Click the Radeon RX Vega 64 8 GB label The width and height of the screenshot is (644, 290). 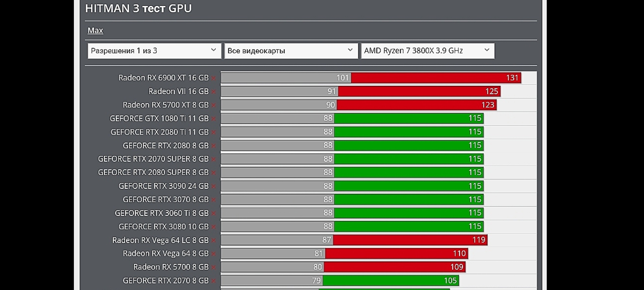click(x=165, y=253)
